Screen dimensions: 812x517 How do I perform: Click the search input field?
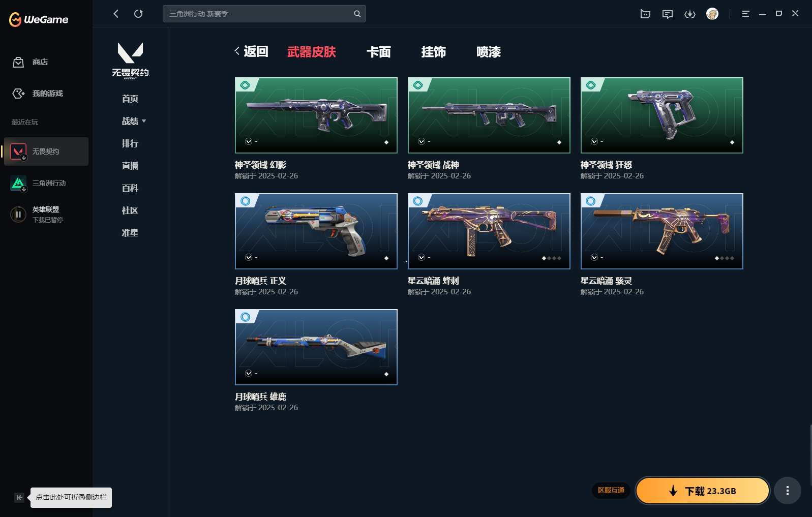point(258,14)
